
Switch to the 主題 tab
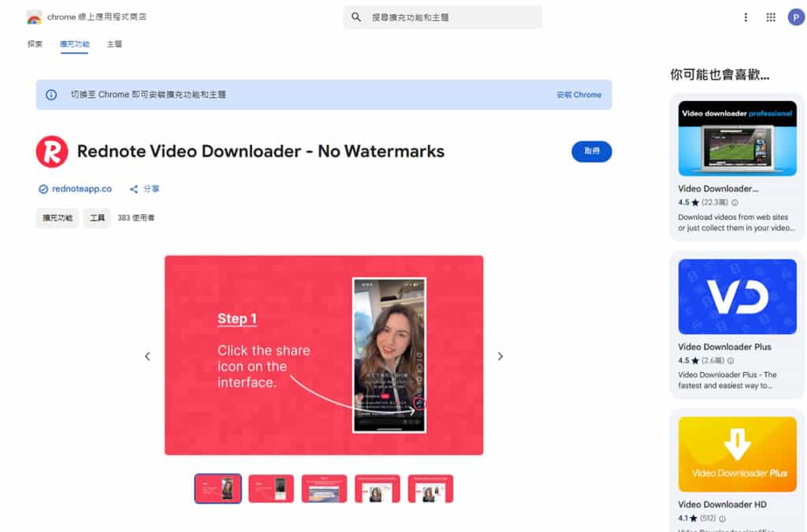click(114, 44)
